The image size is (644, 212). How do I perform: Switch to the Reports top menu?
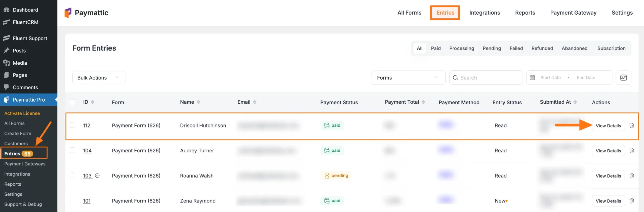tap(525, 13)
